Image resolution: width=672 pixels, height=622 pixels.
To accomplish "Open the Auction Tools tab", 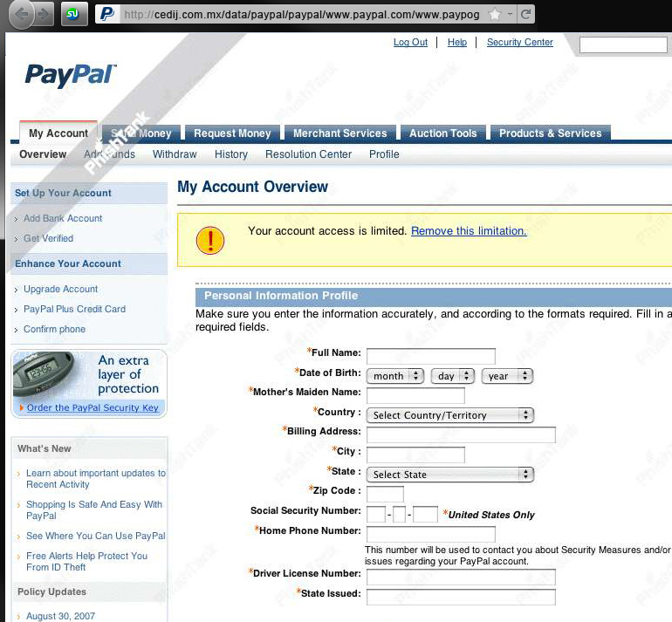I will coord(443,133).
